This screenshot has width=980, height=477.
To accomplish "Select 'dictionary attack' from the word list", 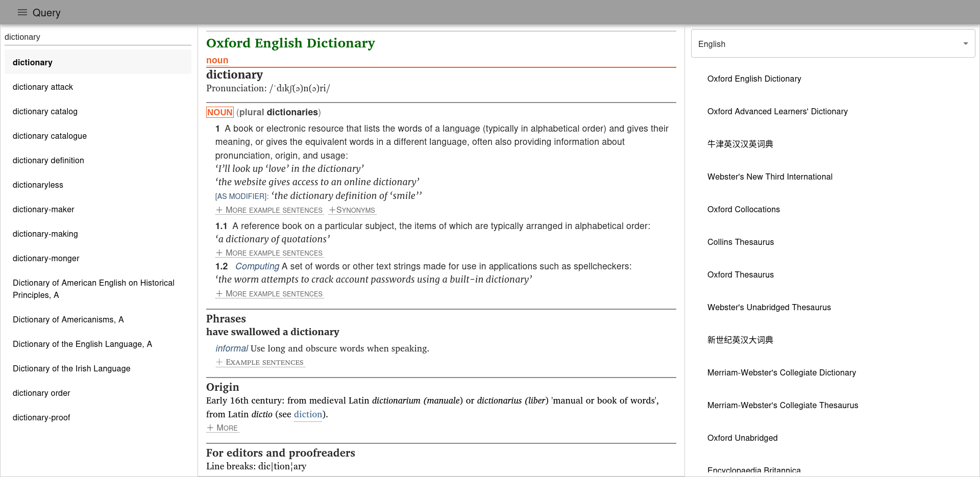I will click(x=43, y=87).
